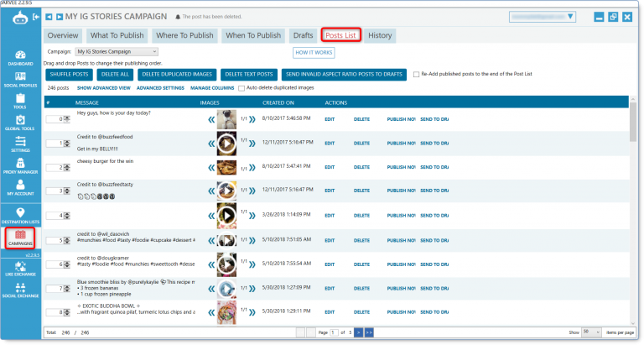Switch to the Posts List tab
The image size is (644, 345).
tap(340, 35)
